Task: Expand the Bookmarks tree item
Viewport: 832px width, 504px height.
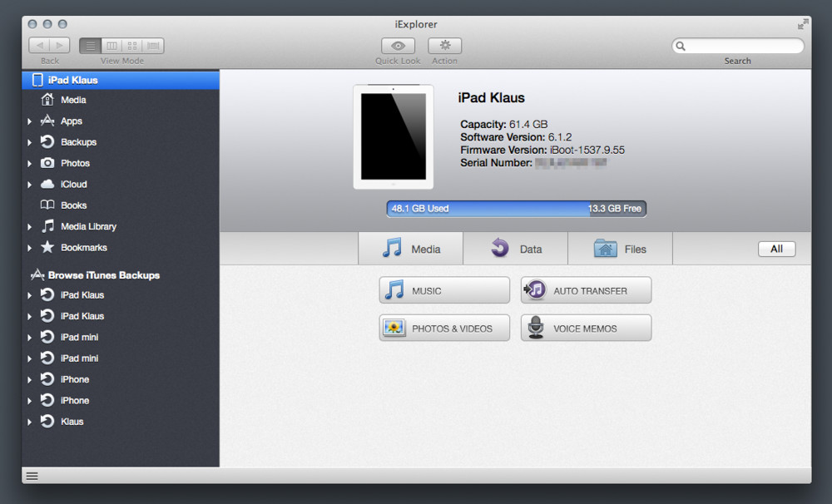Action: tap(30, 248)
